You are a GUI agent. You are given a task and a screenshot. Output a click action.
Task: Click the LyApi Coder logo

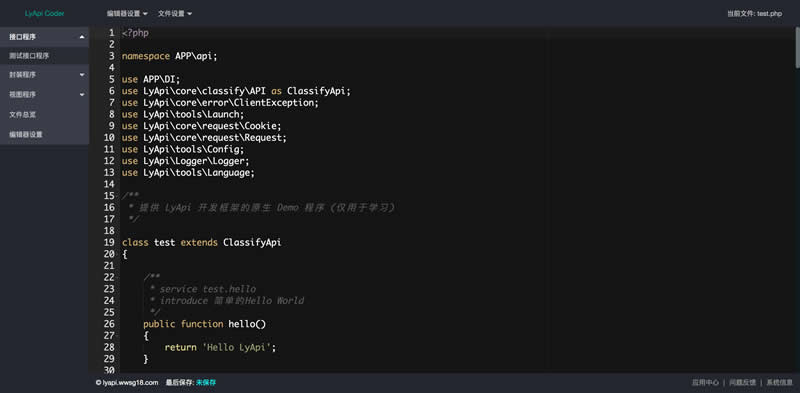(44, 14)
